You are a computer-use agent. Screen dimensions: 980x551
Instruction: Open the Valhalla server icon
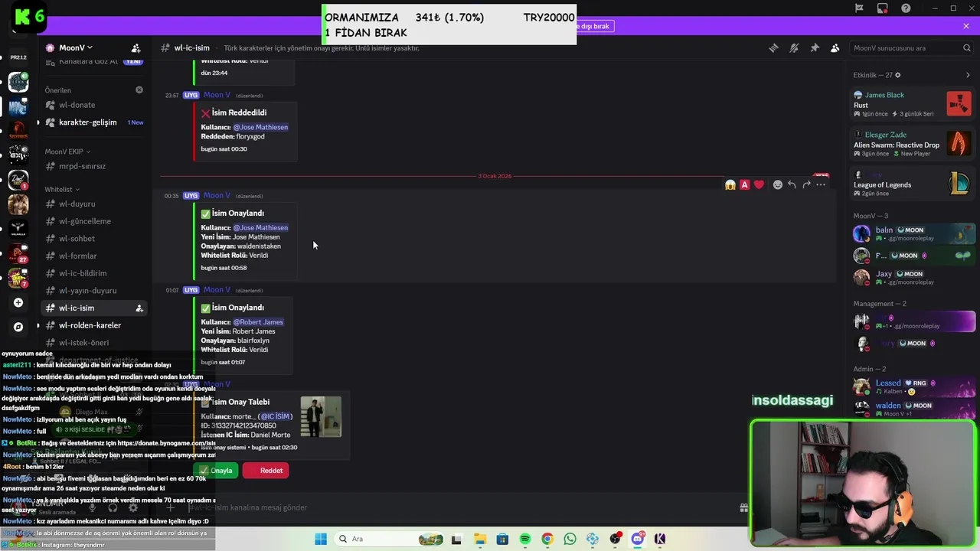(x=18, y=229)
